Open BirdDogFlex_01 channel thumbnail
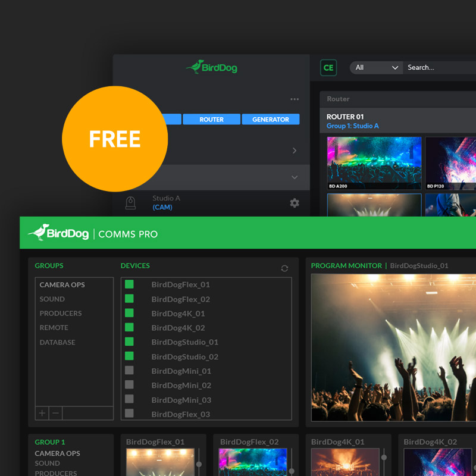The width and height of the screenshot is (476, 476). (160, 462)
